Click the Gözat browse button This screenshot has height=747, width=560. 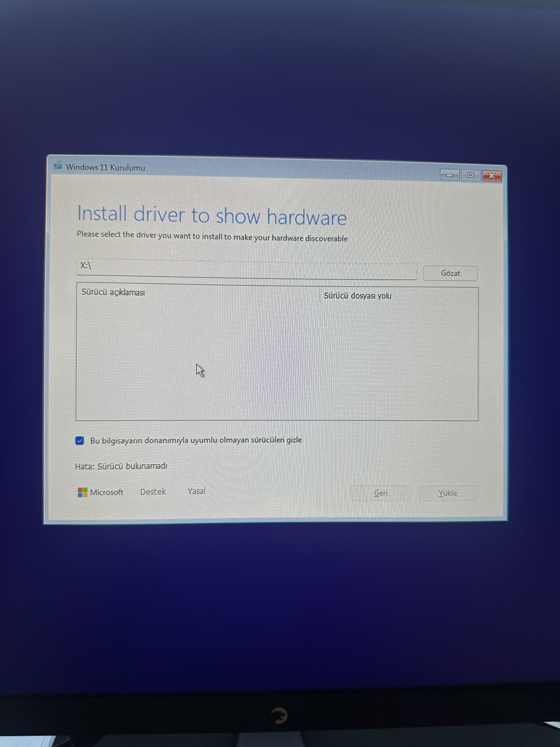coord(450,273)
